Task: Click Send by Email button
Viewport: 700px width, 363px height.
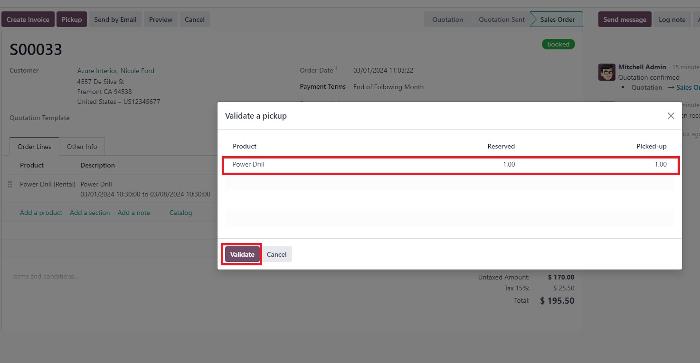Action: point(115,20)
